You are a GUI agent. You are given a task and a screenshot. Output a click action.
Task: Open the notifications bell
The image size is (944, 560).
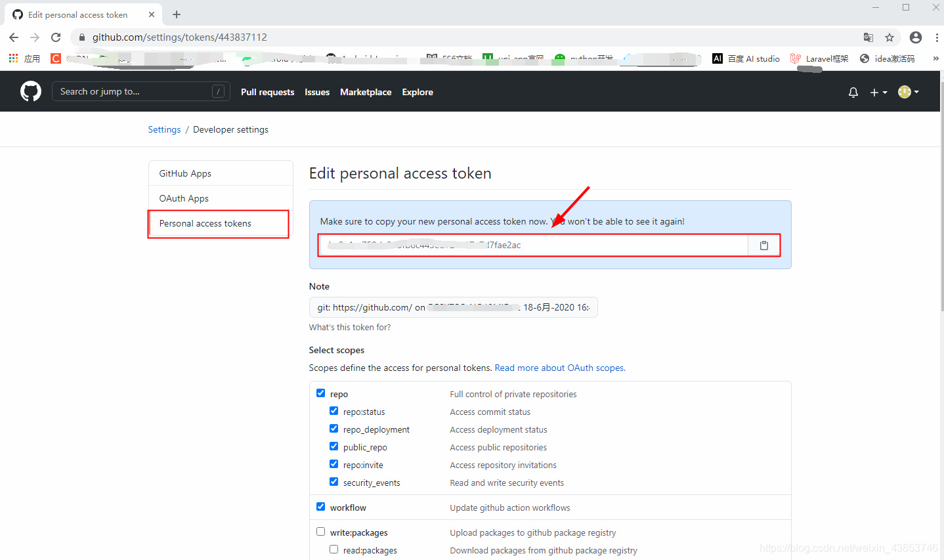pyautogui.click(x=853, y=92)
